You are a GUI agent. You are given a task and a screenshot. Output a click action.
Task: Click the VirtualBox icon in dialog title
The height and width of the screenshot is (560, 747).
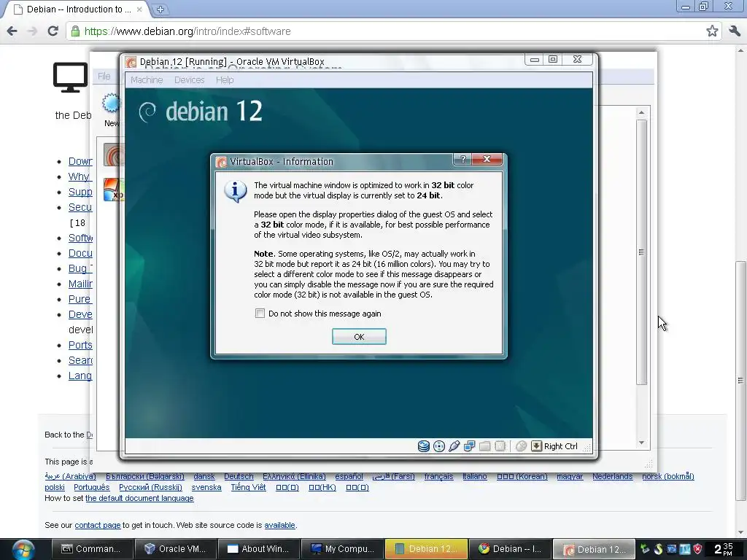[x=221, y=162]
